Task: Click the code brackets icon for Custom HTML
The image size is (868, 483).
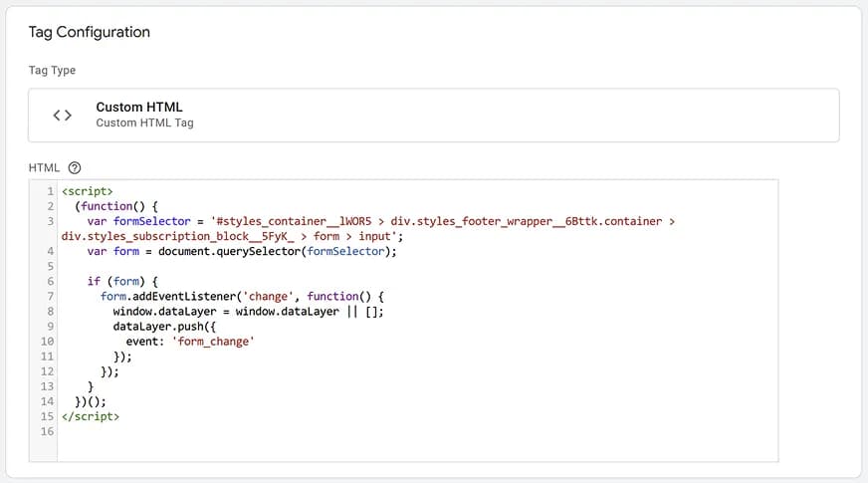Action: coord(62,116)
